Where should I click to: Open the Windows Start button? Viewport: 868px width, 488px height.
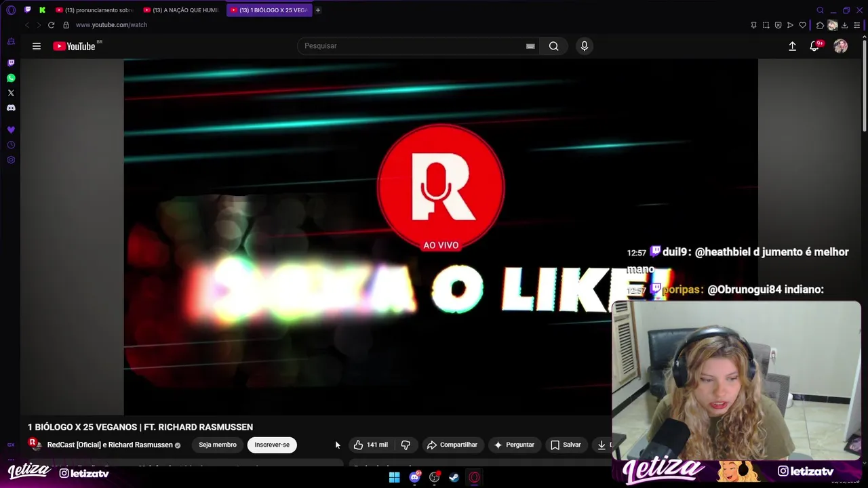tap(394, 477)
